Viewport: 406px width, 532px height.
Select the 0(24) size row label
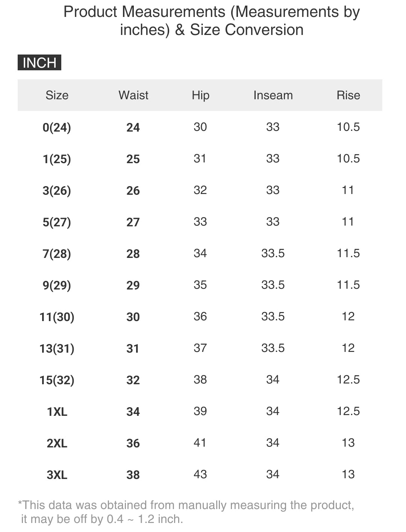[57, 127]
